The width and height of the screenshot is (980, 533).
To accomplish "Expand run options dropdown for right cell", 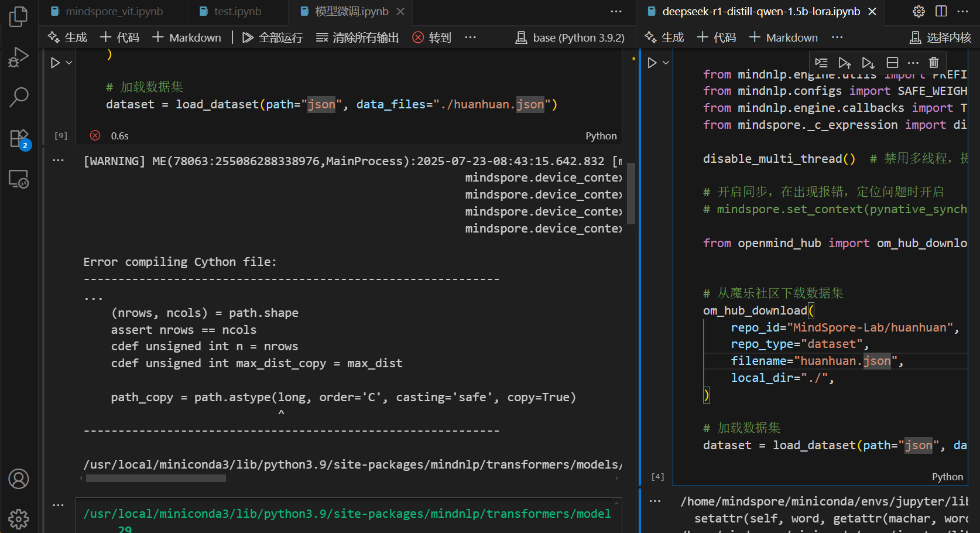I will [x=666, y=63].
